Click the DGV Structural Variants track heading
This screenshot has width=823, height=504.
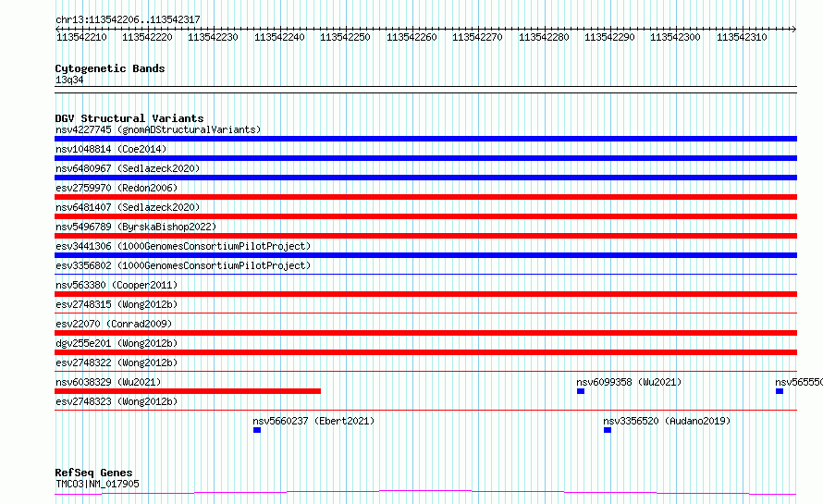click(129, 118)
